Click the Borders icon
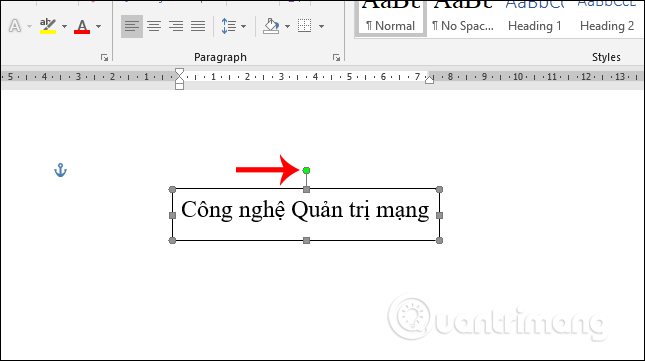This screenshot has height=361, width=645. tap(304, 26)
